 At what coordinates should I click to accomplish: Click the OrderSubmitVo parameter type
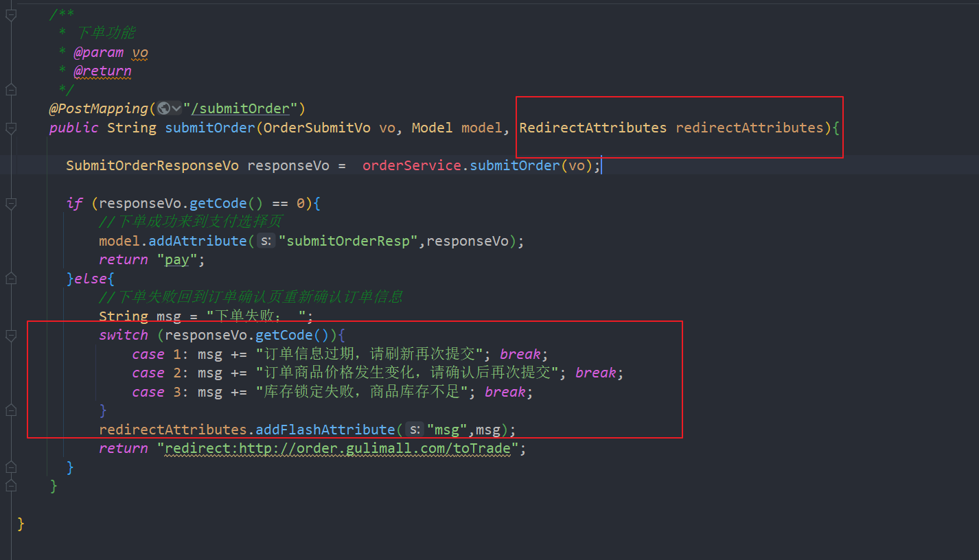[317, 128]
